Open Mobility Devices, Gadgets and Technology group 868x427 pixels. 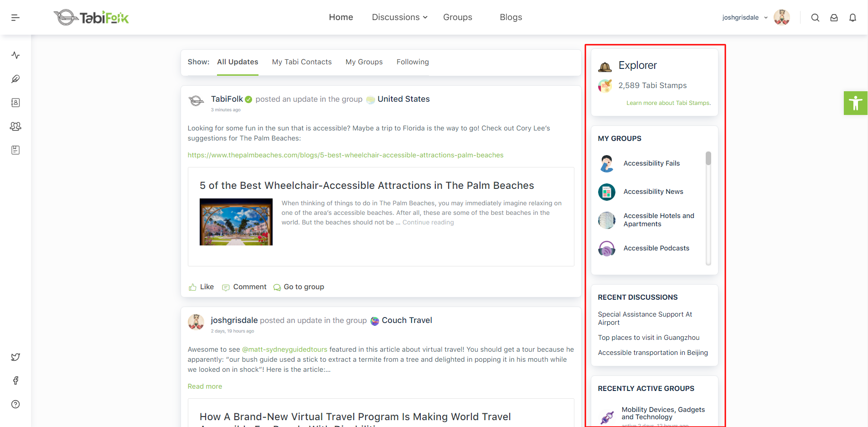(x=663, y=413)
